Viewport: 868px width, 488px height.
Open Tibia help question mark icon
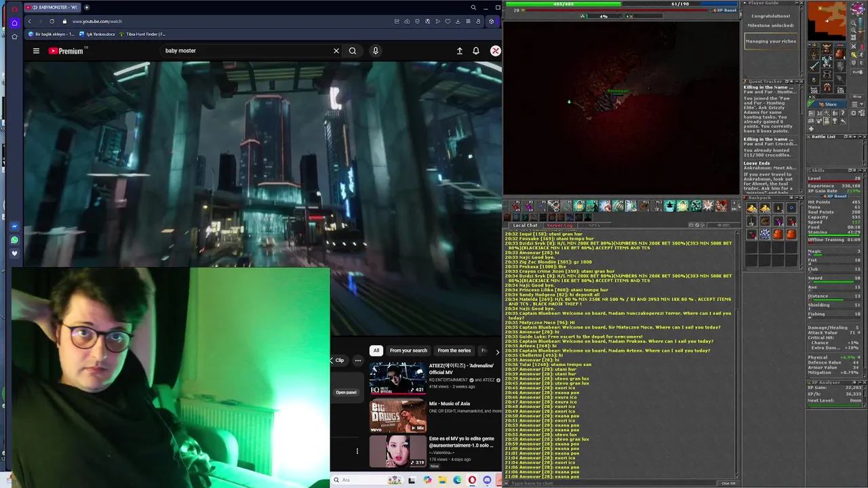tap(842, 113)
